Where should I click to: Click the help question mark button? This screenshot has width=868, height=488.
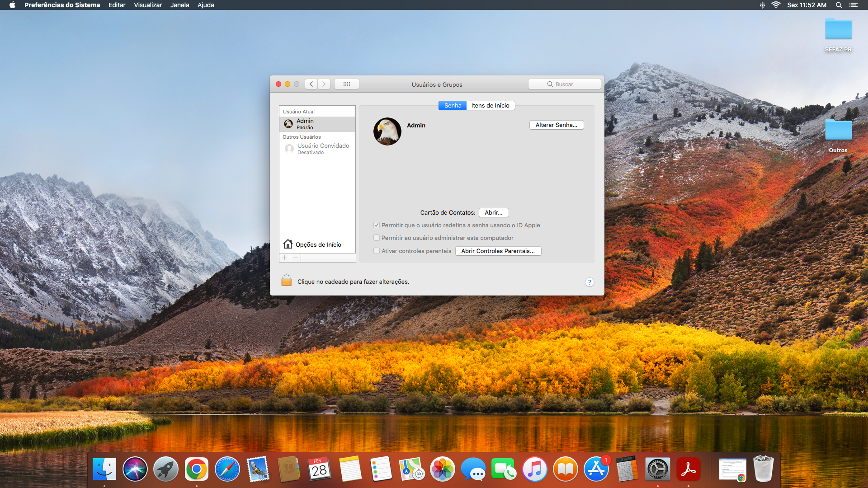pos(590,282)
